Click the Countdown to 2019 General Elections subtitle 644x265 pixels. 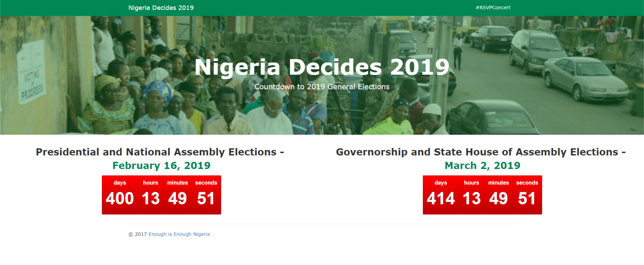click(322, 87)
